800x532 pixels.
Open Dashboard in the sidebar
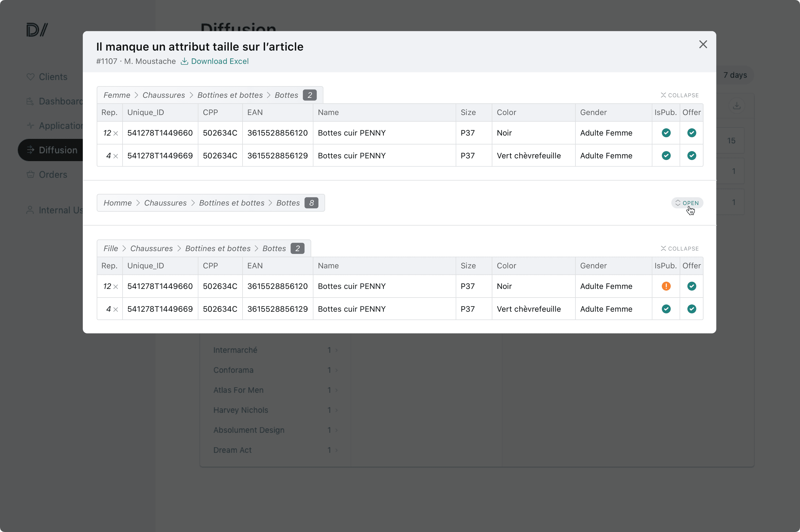(54, 101)
